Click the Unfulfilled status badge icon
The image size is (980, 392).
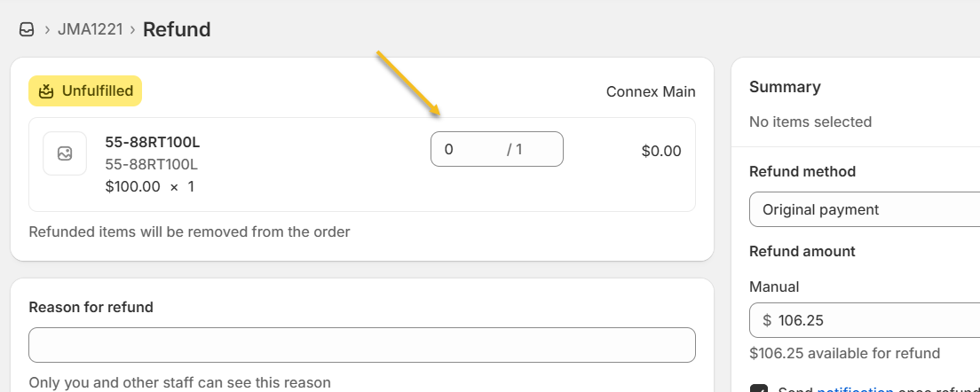45,90
